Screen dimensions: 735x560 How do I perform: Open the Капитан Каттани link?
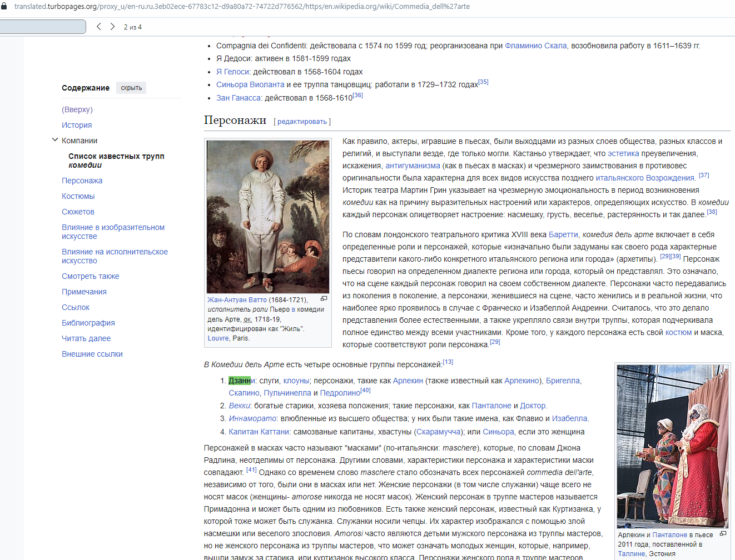259,432
